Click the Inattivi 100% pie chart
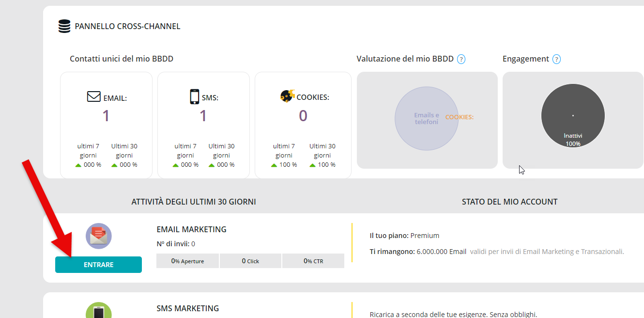The height and width of the screenshot is (318, 644). point(573,116)
